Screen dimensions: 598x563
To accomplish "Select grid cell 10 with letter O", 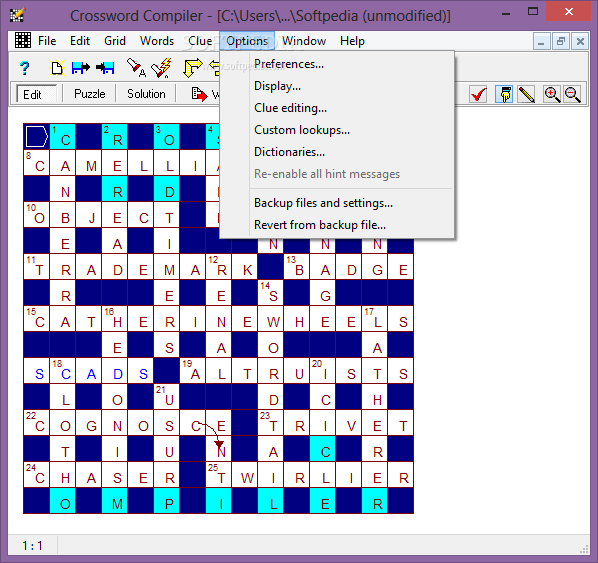I will click(37, 215).
